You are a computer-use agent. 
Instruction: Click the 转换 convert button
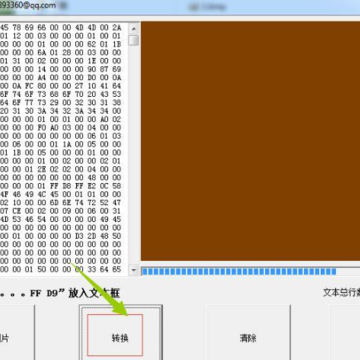[x=120, y=333]
